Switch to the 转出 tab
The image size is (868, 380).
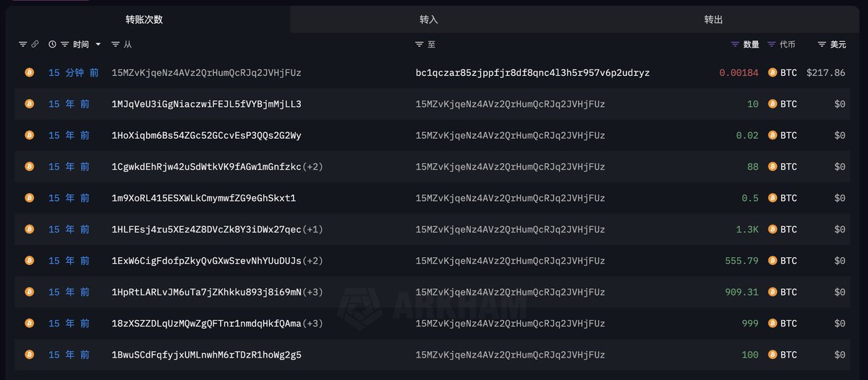coord(714,20)
